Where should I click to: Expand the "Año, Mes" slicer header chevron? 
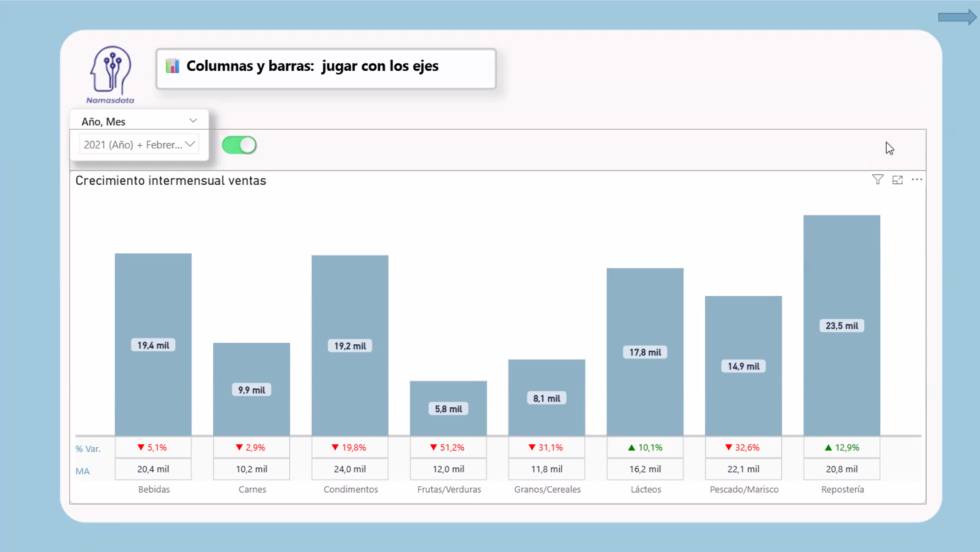click(193, 120)
